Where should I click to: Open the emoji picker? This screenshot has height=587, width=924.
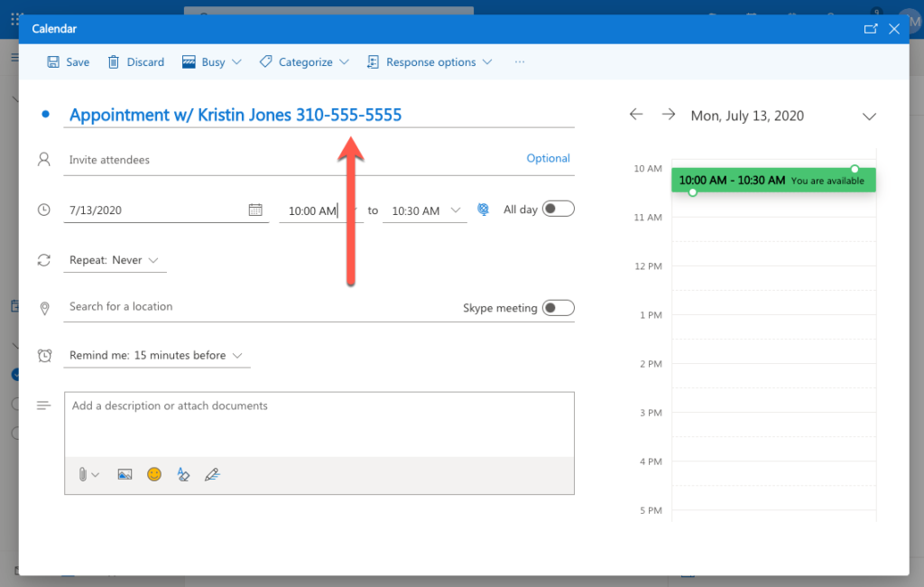tap(153, 474)
